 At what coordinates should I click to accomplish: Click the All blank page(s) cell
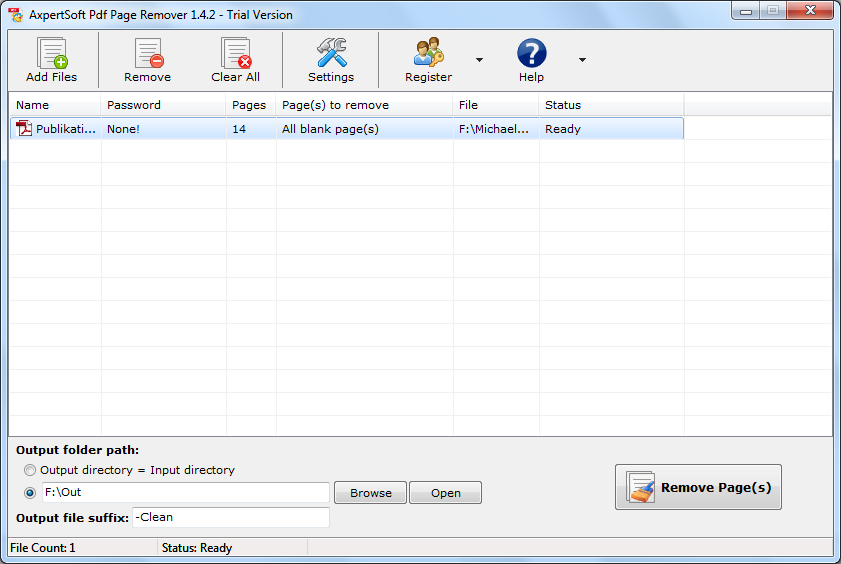(365, 129)
